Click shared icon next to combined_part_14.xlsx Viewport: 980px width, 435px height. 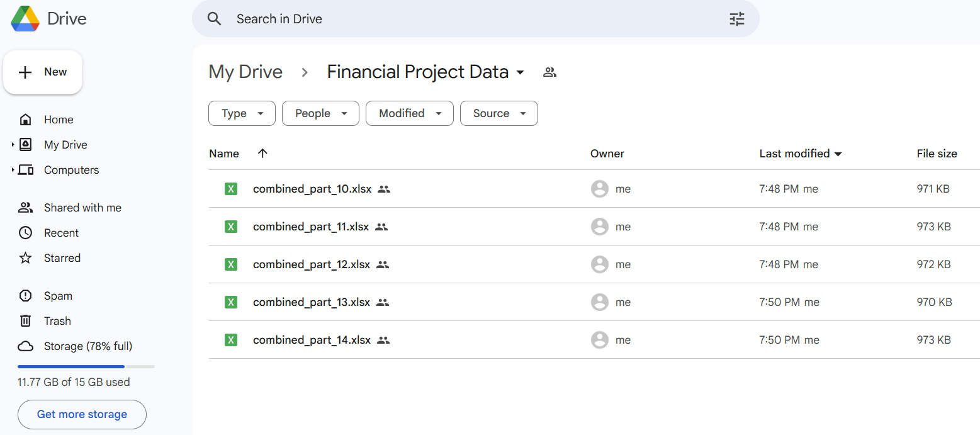pyautogui.click(x=383, y=340)
